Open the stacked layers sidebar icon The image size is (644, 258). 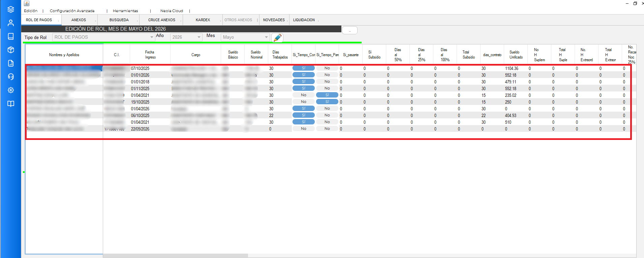click(x=11, y=9)
